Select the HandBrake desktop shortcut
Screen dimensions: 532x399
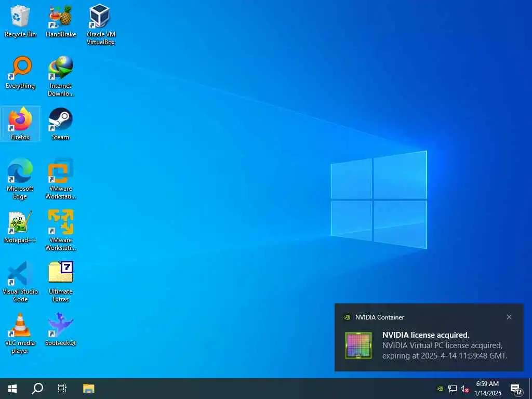(x=61, y=21)
